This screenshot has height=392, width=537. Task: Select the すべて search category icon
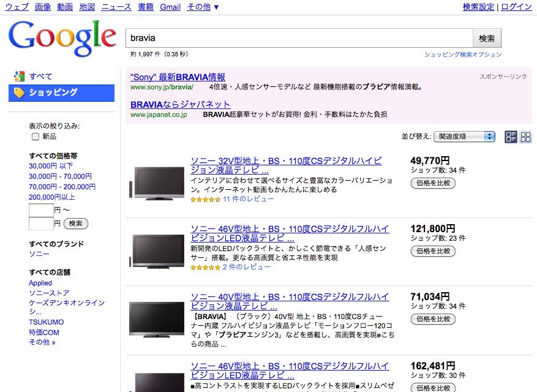[x=19, y=77]
